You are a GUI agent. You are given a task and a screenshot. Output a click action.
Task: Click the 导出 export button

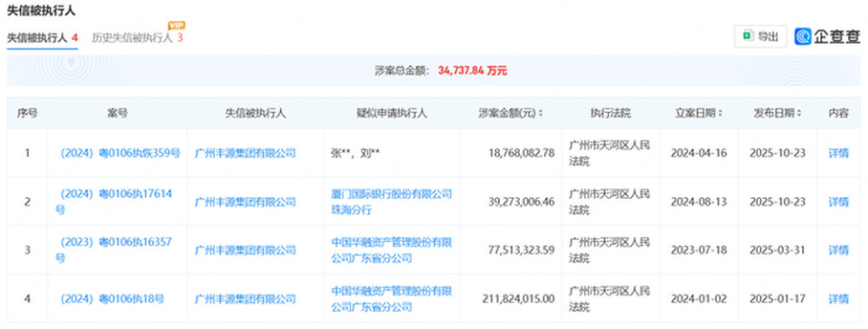tap(760, 37)
